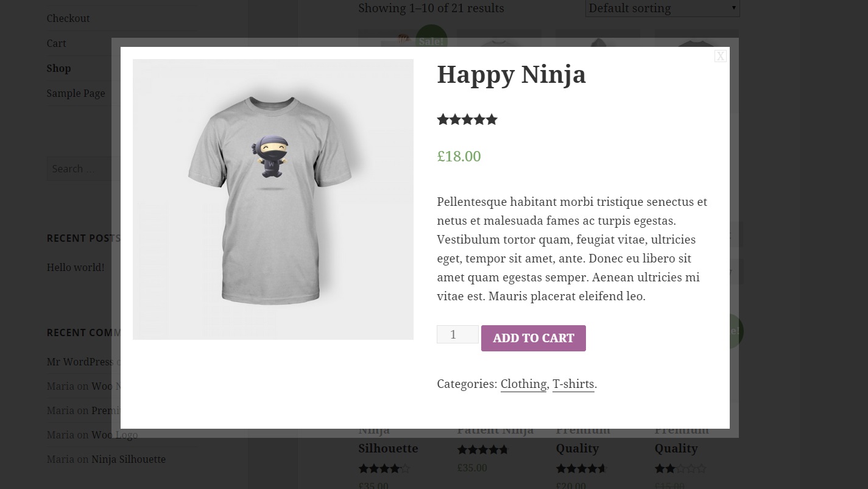Open the Sample Page link
The width and height of the screenshot is (868, 489).
click(76, 93)
